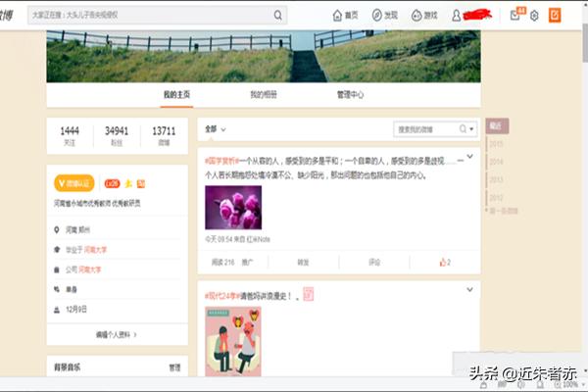Viewport: 588px width, 392px height.
Task: Like the first post with thumbs-up
Action: click(x=444, y=263)
